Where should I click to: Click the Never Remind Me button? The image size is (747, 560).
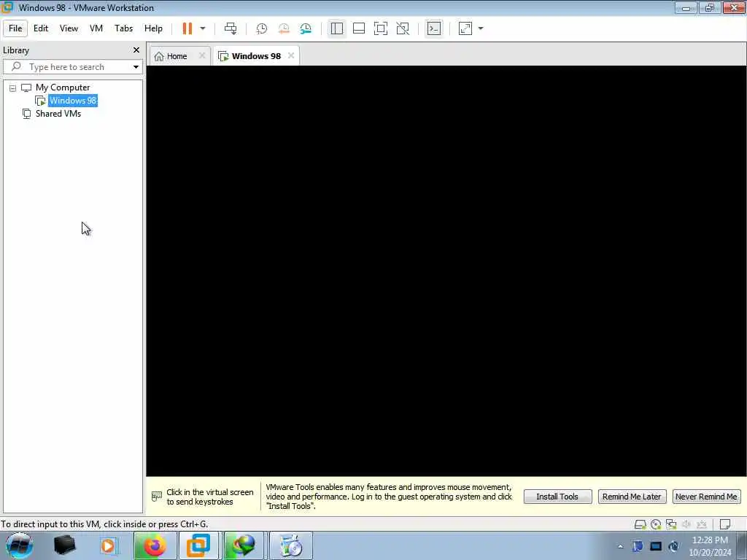[x=706, y=497]
